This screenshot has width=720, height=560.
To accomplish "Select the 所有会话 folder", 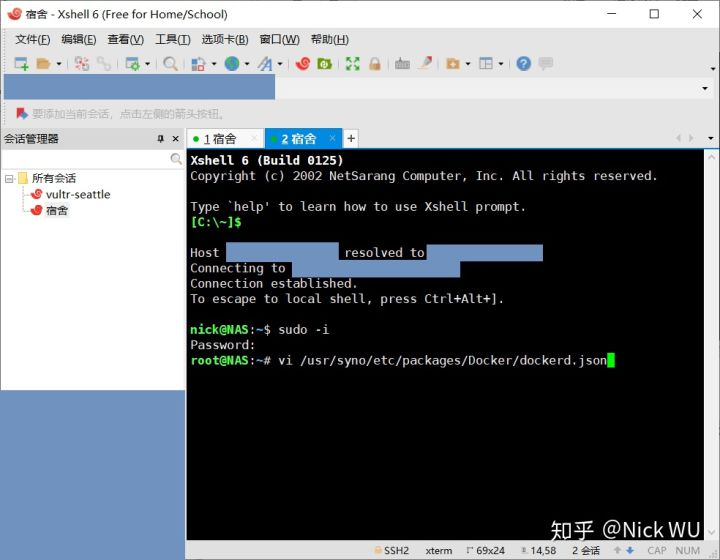I will [53, 179].
